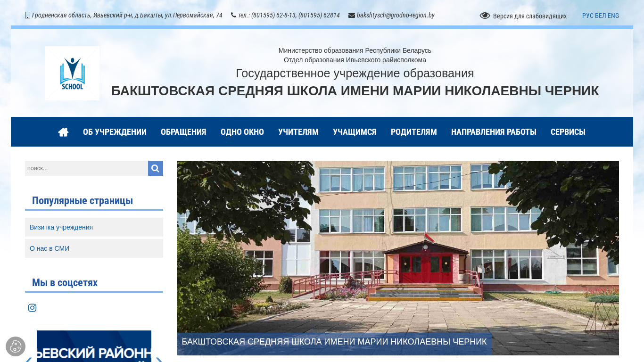
Task: Open cookie settings icon
Action: pyautogui.click(x=16, y=346)
